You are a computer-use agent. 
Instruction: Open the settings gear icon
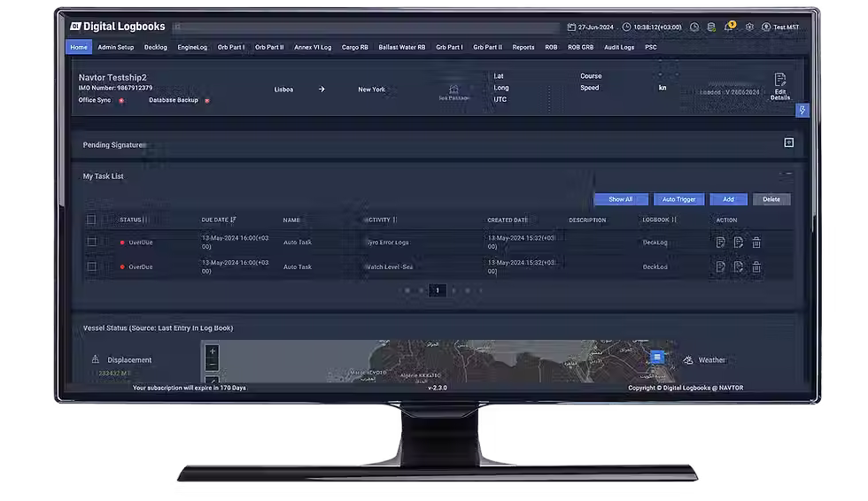tap(749, 27)
